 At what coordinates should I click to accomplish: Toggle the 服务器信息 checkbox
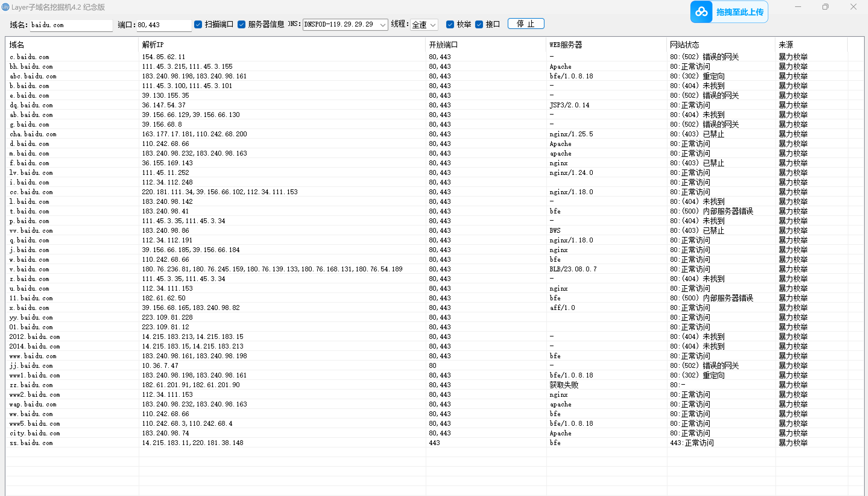(241, 24)
